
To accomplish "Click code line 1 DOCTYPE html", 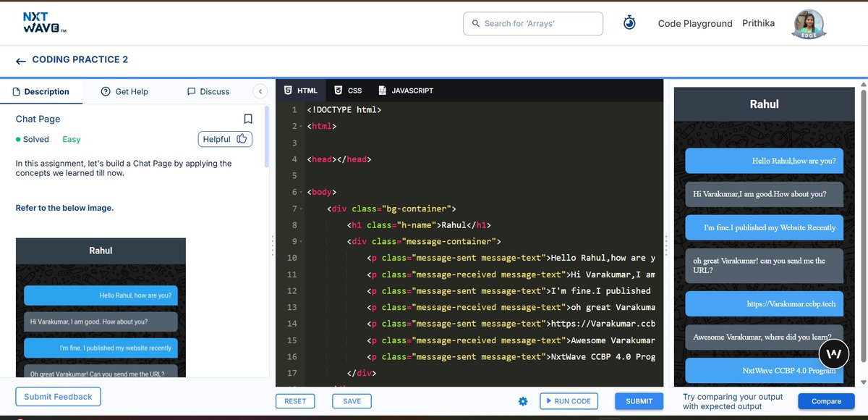I will (344, 110).
